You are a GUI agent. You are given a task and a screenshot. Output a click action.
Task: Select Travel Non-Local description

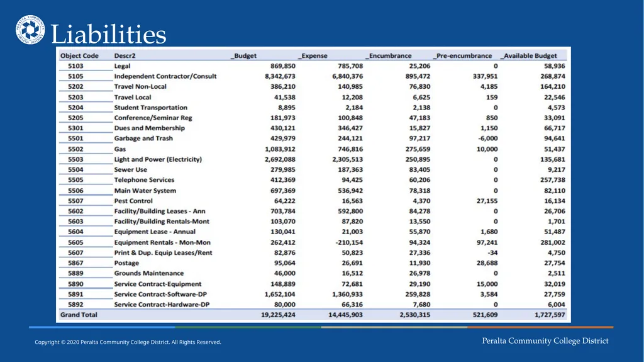click(140, 86)
